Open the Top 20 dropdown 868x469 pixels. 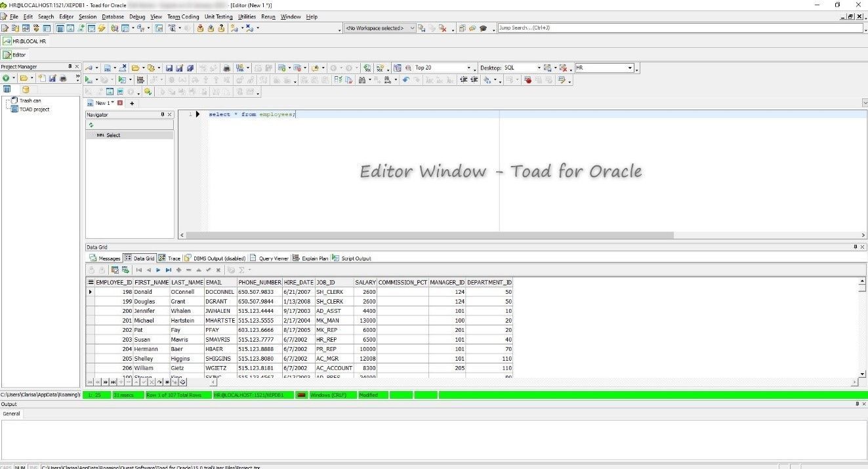click(468, 68)
